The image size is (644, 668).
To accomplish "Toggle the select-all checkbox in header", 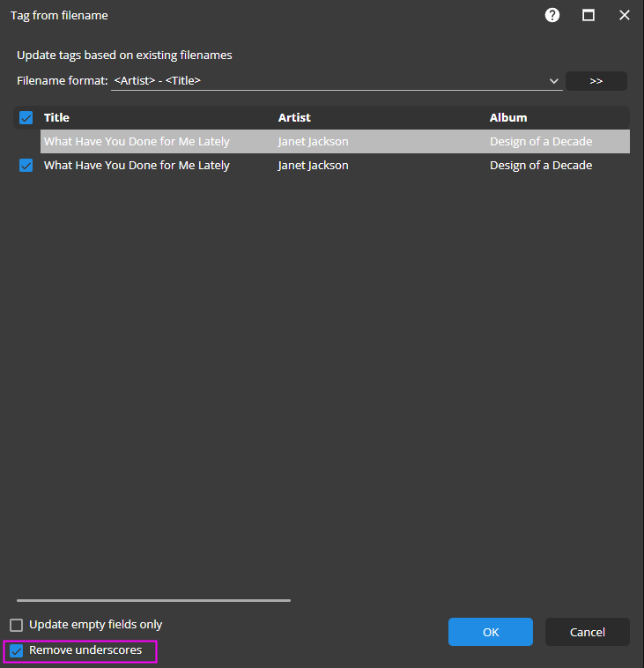I will (x=26, y=117).
